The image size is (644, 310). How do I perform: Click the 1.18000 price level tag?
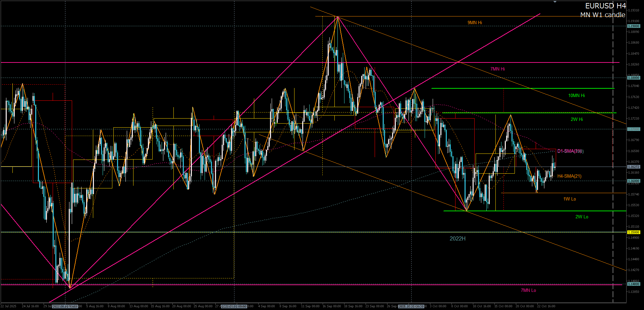(x=634, y=78)
